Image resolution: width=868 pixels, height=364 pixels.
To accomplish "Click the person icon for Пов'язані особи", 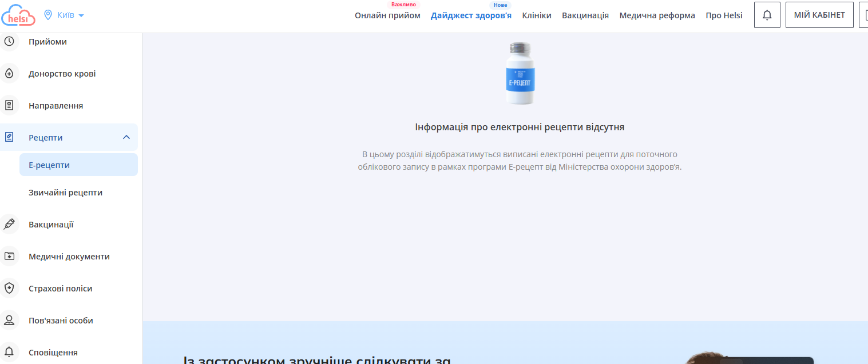I will pos(9,320).
